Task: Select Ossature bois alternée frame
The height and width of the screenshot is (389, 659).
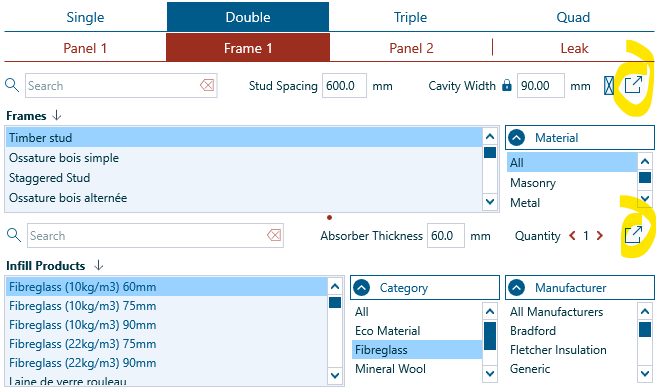Action: pyautogui.click(x=244, y=198)
